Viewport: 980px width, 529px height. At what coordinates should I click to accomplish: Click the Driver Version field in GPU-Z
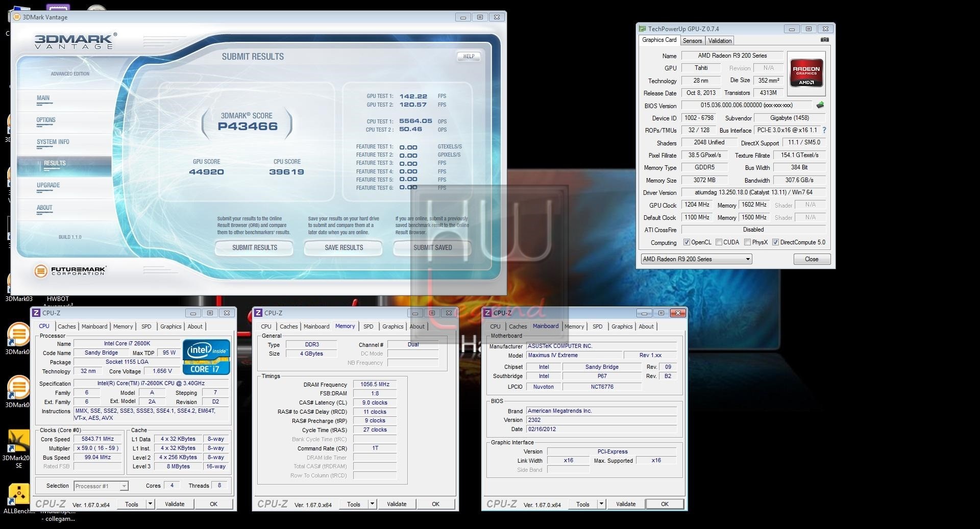pyautogui.click(x=753, y=192)
